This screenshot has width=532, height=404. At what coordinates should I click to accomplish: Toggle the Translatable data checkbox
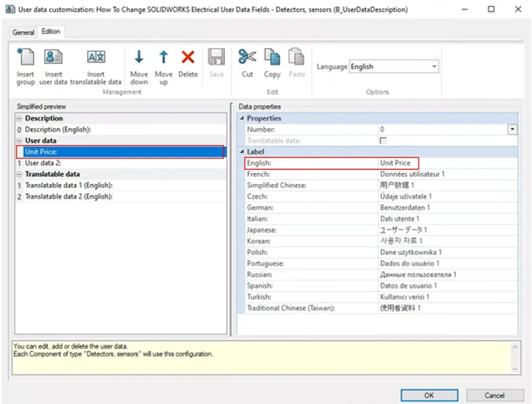383,140
